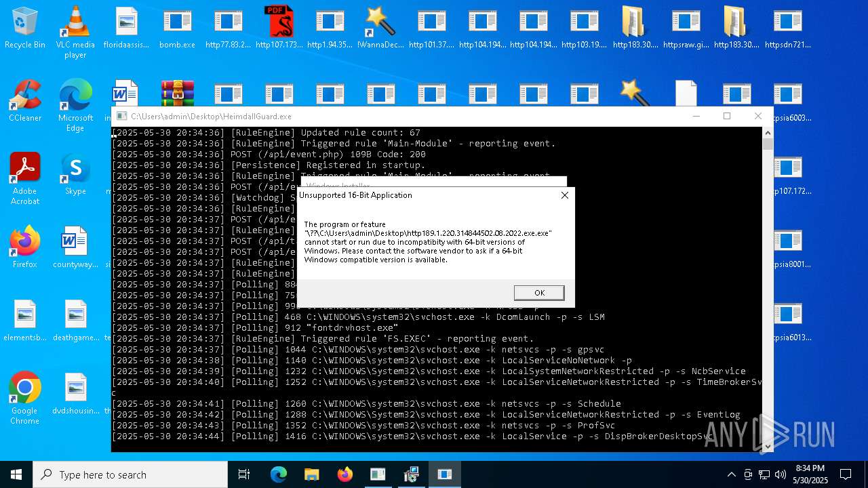Open the notification center
Screen dimensions: 868x488
(846, 474)
